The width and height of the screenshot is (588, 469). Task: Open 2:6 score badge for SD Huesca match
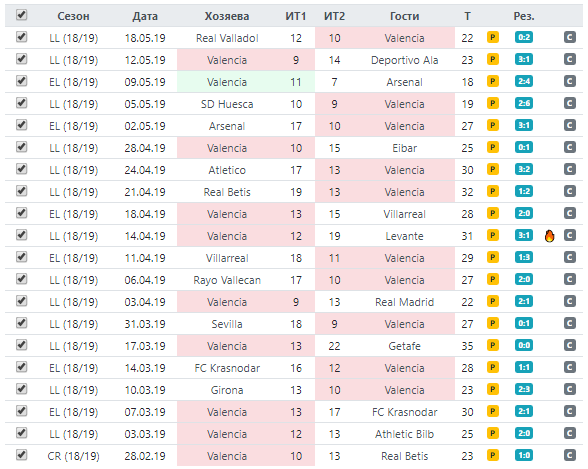click(x=524, y=103)
